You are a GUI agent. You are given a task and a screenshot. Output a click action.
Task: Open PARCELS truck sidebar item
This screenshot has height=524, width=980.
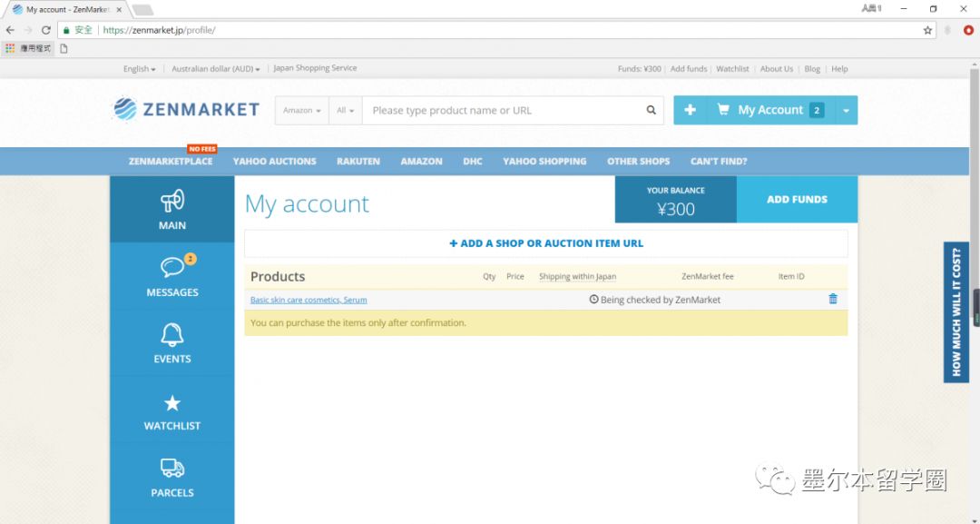coord(172,477)
